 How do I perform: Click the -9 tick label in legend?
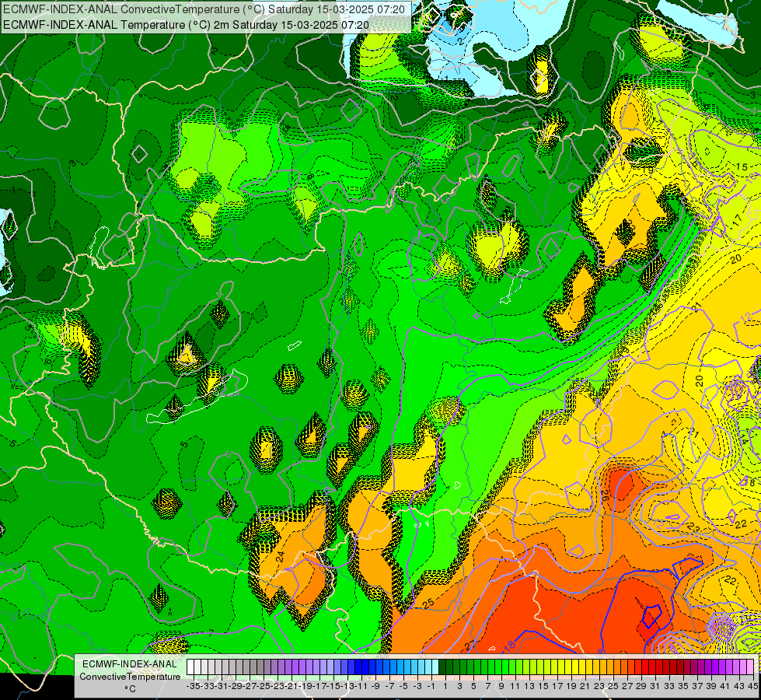(x=375, y=686)
